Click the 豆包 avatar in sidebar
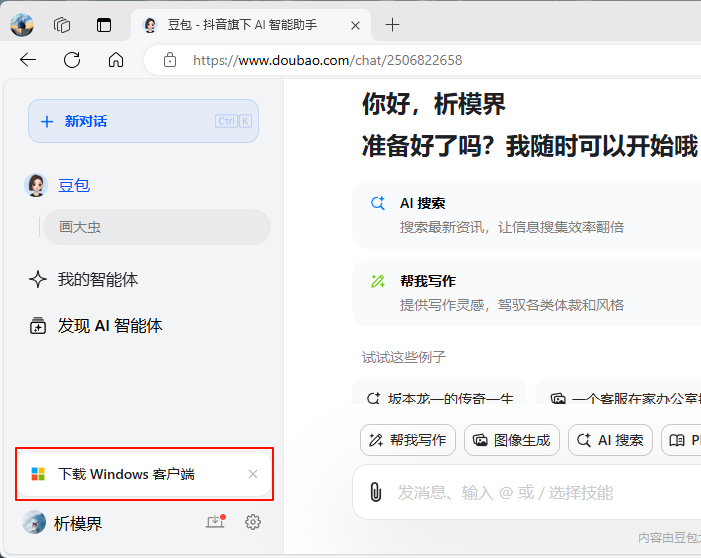The height and width of the screenshot is (558, 701). (x=36, y=185)
